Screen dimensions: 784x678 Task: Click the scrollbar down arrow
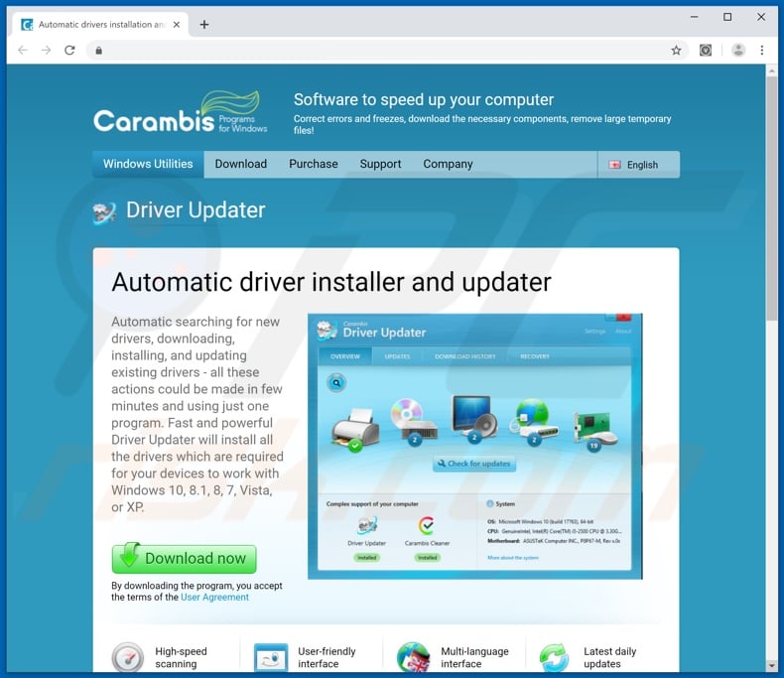click(771, 665)
